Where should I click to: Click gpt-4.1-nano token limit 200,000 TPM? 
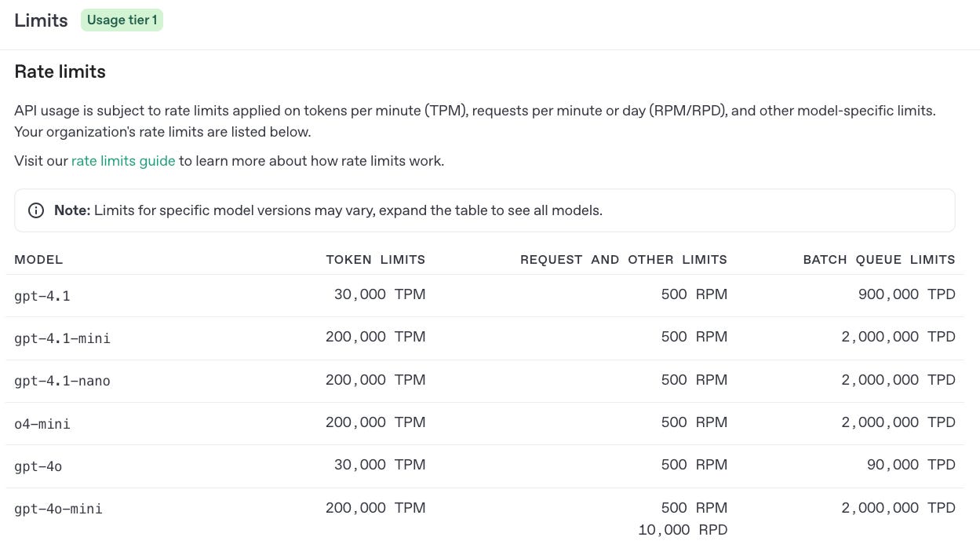376,380
